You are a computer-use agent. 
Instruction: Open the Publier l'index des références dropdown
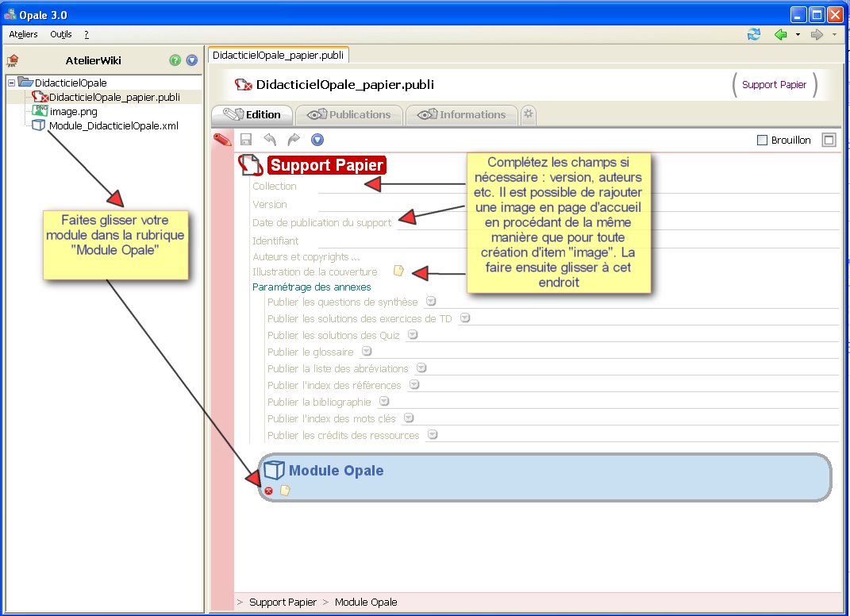(414, 384)
